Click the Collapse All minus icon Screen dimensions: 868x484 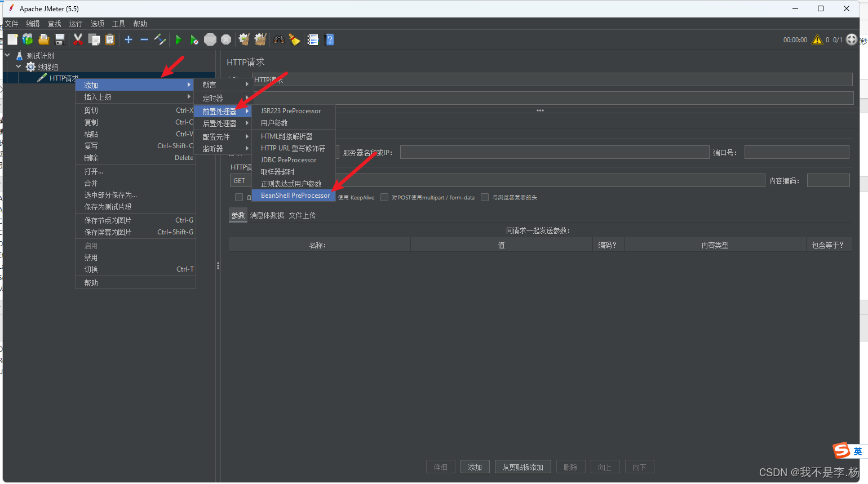[144, 39]
